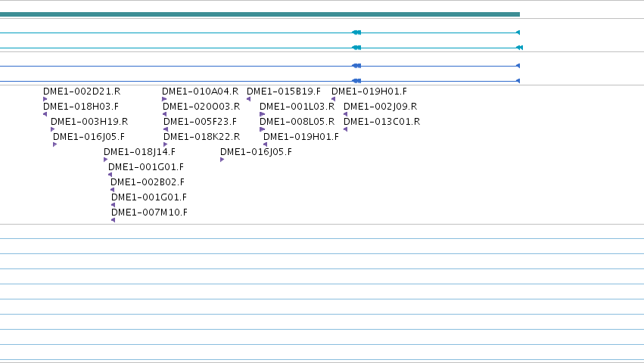This screenshot has height=363, width=644.
Task: Click the arrow glyph beneath DME1-018H03.F
Action: pyautogui.click(x=45, y=114)
